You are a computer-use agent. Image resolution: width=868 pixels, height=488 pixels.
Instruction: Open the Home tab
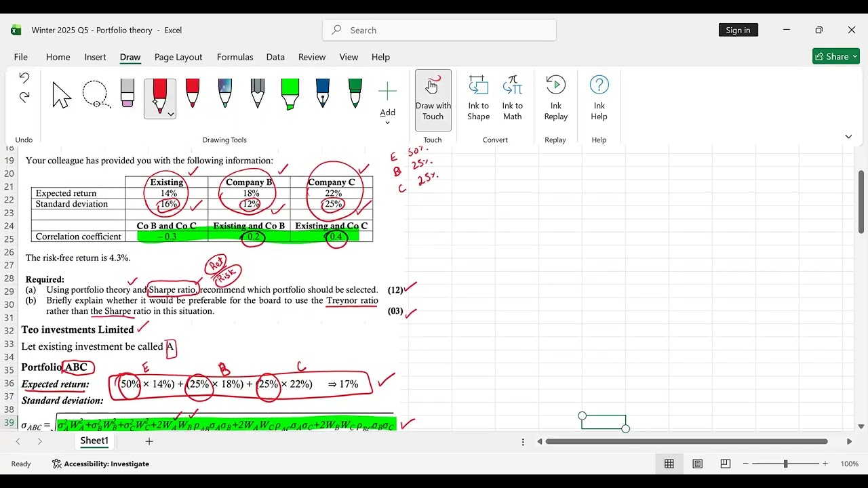58,57
